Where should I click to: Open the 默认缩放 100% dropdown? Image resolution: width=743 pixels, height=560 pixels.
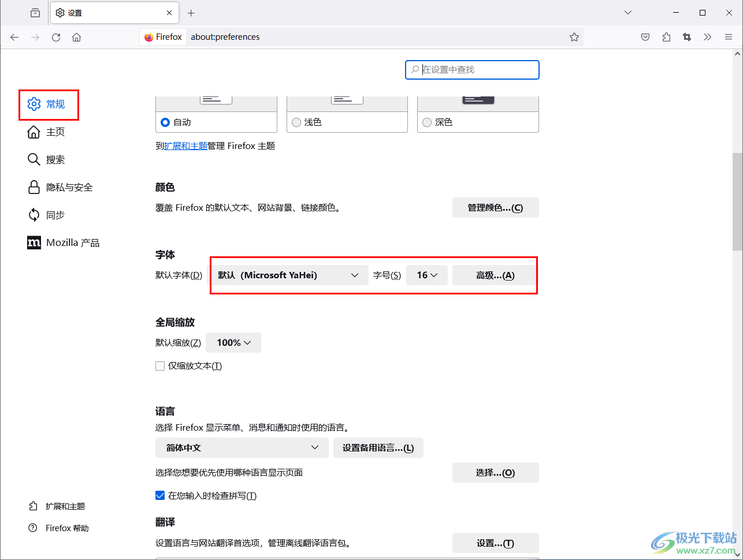(233, 343)
